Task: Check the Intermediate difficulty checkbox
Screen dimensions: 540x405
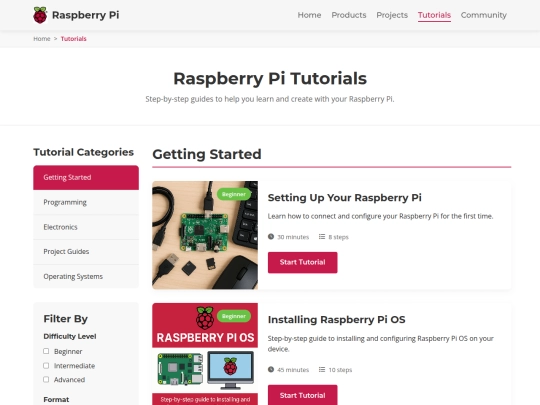Action: [46, 365]
